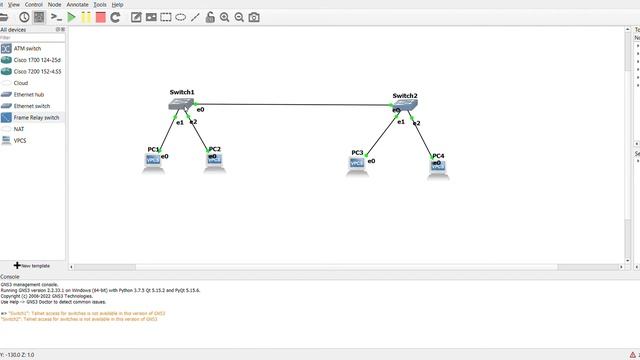640x360 pixels.
Task: Click the scroll up arrow of canvas
Action: 628,29
